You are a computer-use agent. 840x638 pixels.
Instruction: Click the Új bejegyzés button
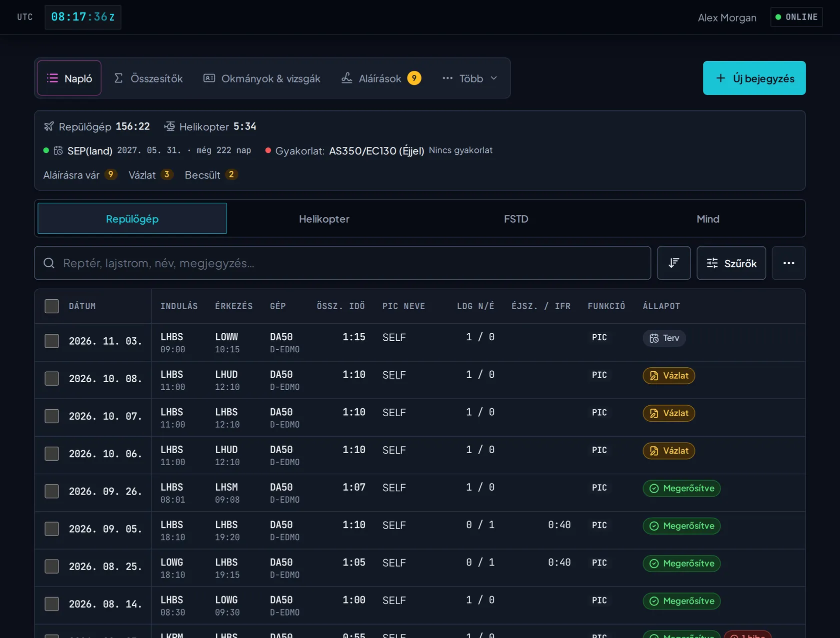click(754, 78)
